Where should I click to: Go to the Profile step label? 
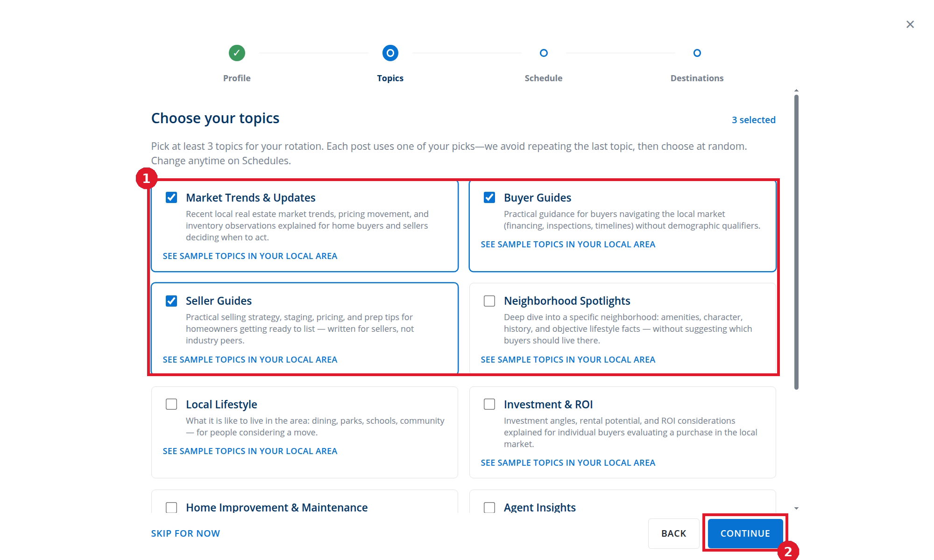pyautogui.click(x=237, y=78)
